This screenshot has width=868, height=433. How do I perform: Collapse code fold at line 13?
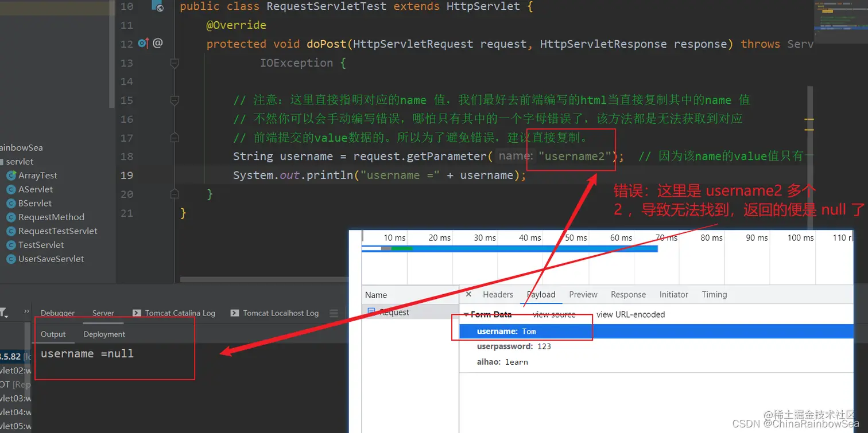coord(175,63)
